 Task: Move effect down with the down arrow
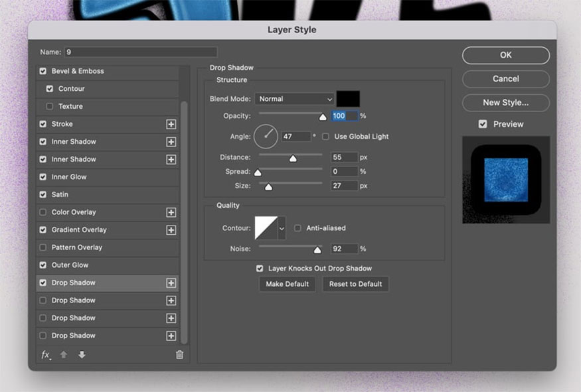coord(82,355)
